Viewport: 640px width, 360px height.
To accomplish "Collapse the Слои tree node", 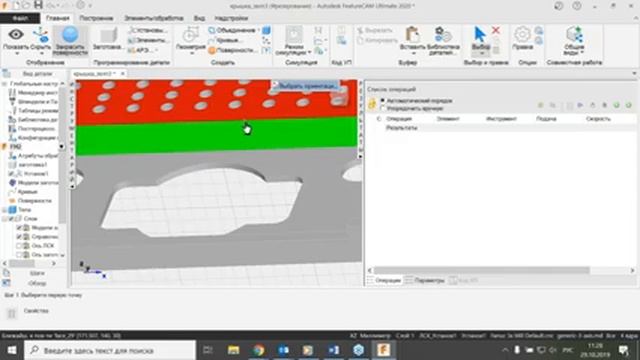I will [x=4, y=219].
